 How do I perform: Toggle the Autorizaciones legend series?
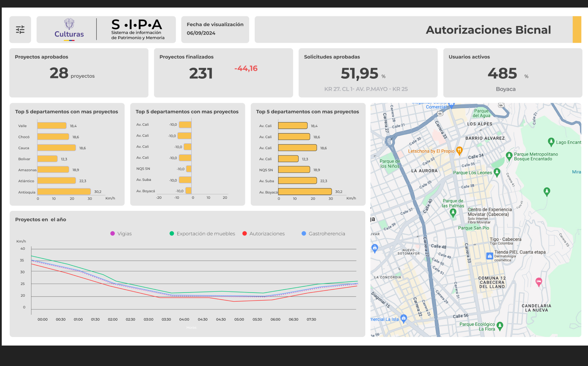click(x=263, y=233)
